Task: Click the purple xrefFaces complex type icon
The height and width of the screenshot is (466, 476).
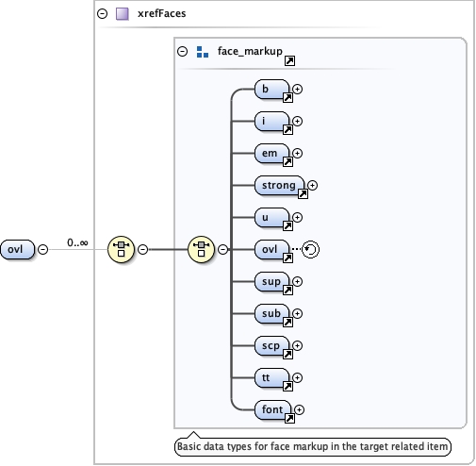Action: [x=123, y=14]
